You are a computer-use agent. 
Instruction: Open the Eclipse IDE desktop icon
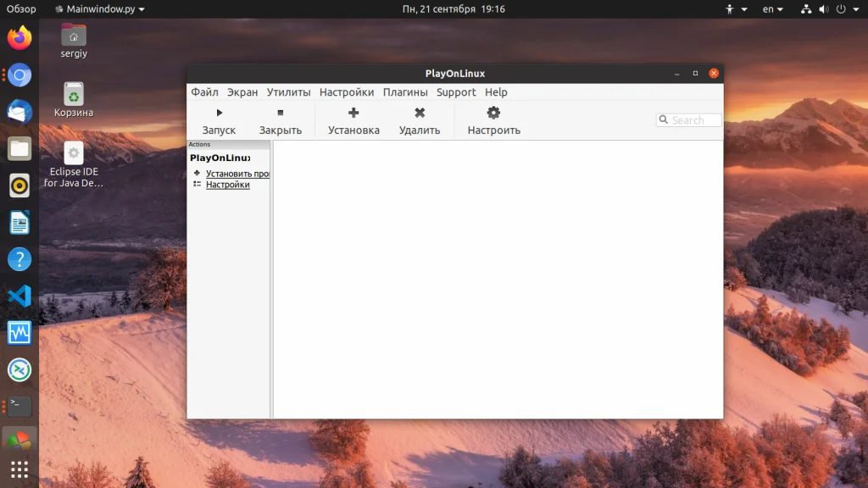point(74,164)
